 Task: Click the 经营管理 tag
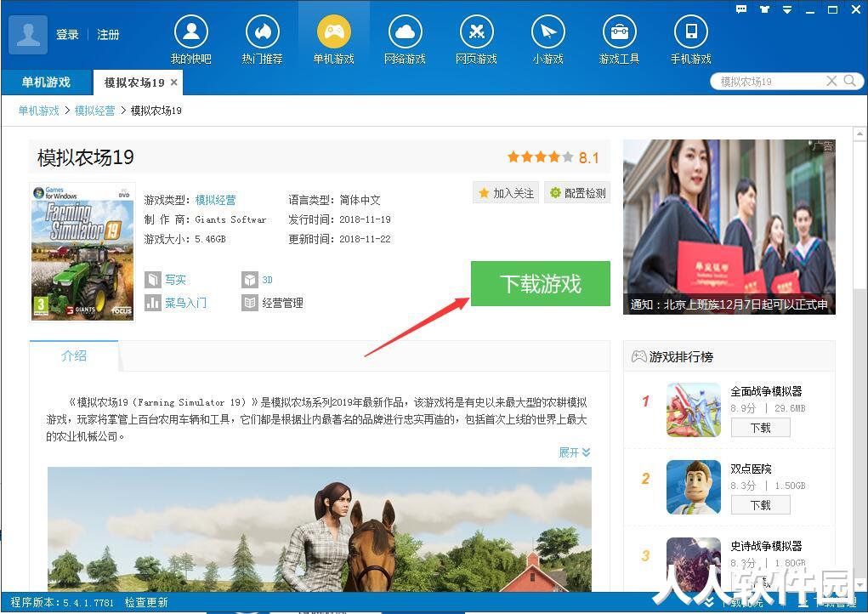pos(282,303)
